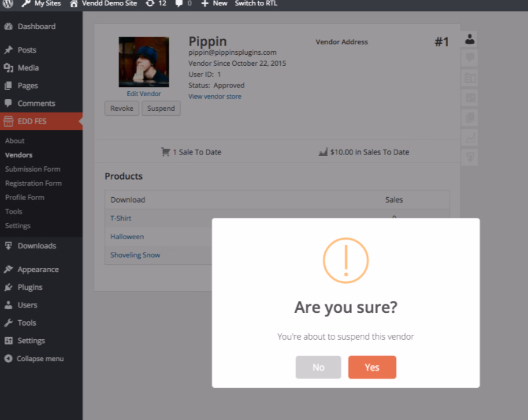Click the Shoveling Snow product link
This screenshot has height=420, width=528.
click(x=135, y=255)
